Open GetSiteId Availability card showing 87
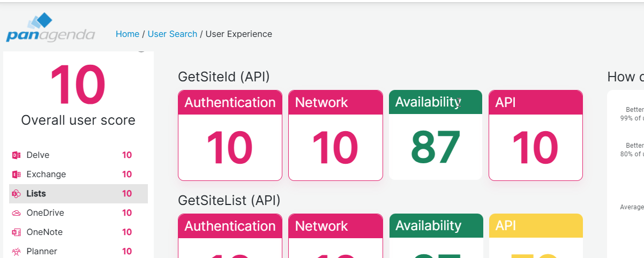 [x=436, y=135]
